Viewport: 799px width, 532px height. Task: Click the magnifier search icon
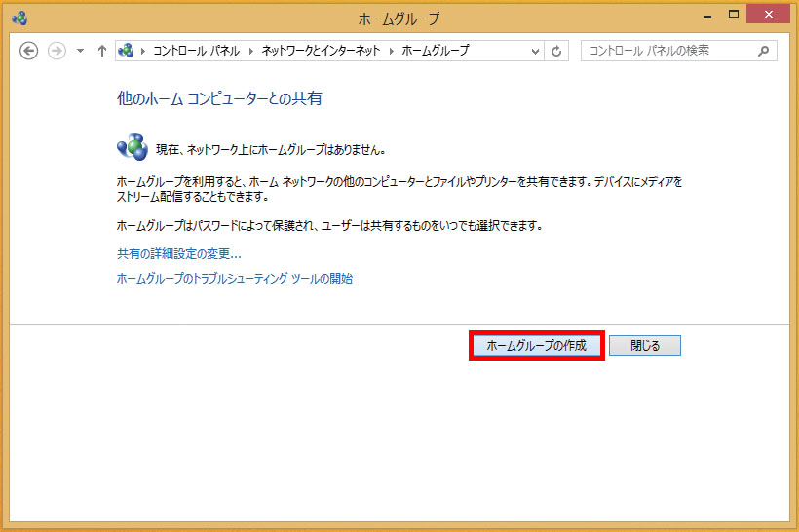pyautogui.click(x=763, y=51)
